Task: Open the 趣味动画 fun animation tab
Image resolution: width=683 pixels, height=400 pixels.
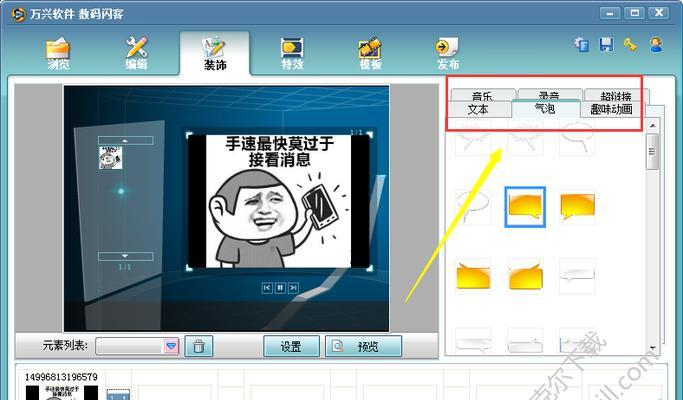Action: click(x=612, y=109)
